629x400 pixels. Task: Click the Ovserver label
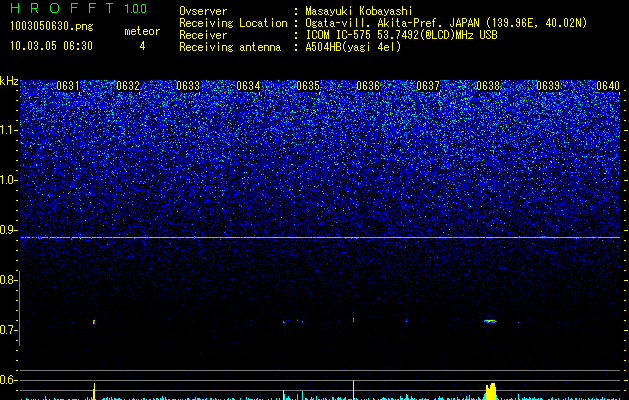pos(203,11)
